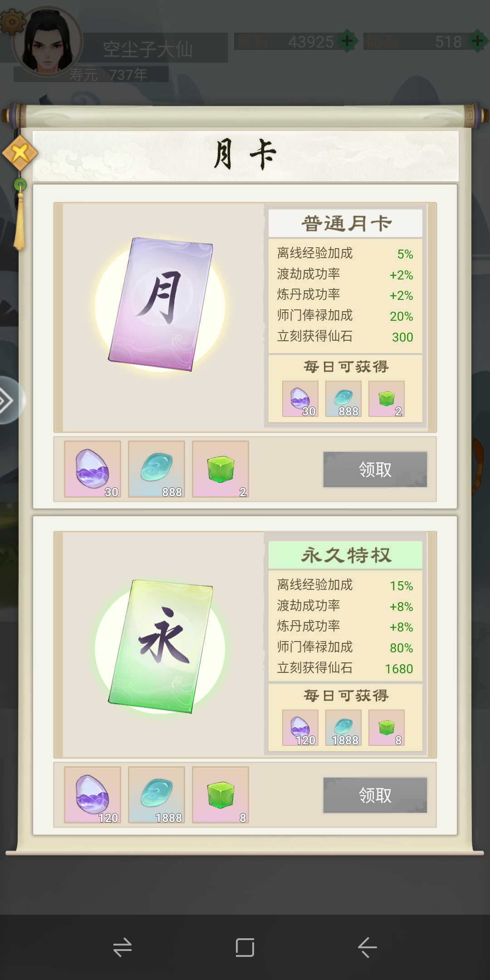Open Android recent apps square button
Screen dimensions: 490x980
point(245,947)
